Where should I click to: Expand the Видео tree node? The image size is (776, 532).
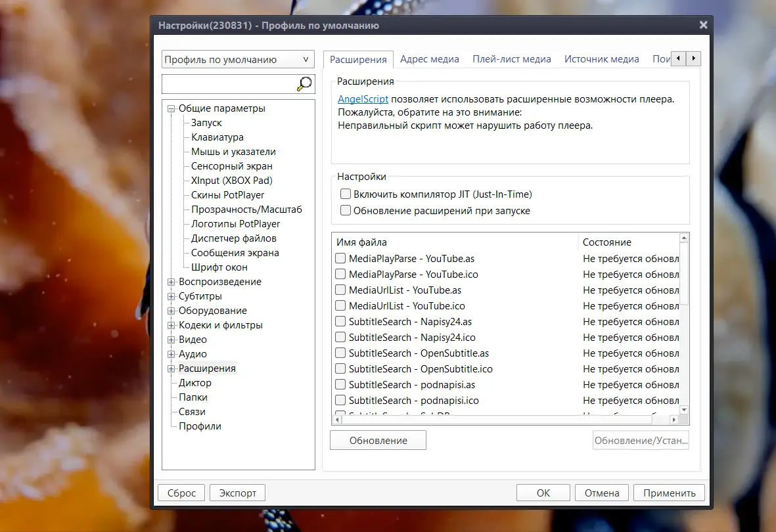point(171,340)
